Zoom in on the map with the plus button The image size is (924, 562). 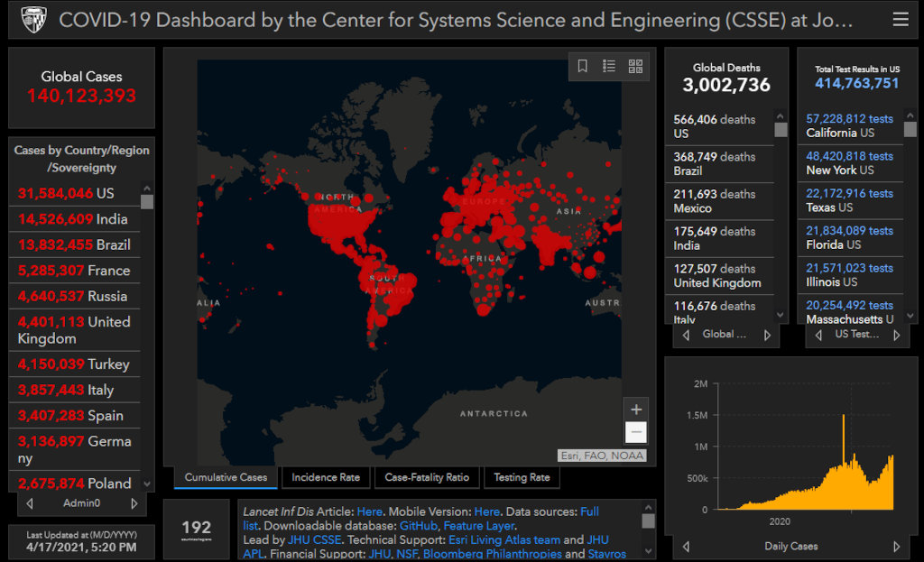pyautogui.click(x=636, y=410)
